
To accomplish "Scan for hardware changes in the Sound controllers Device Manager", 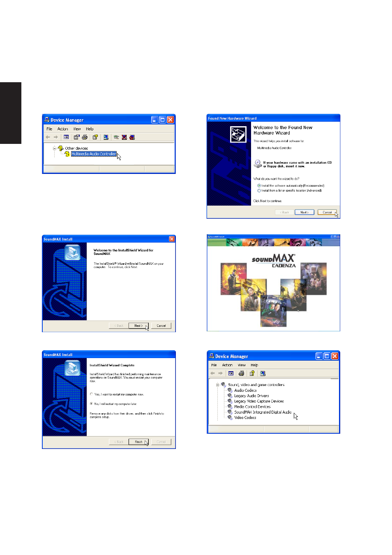I will tap(263, 373).
